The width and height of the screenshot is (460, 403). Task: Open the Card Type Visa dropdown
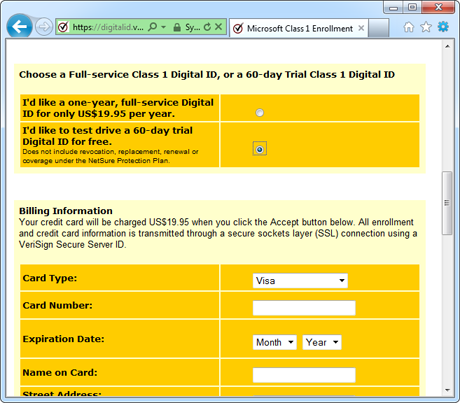point(300,281)
